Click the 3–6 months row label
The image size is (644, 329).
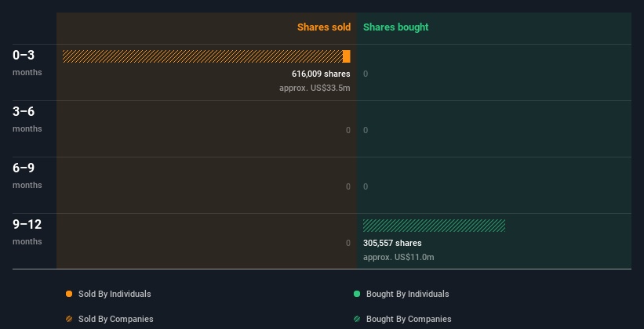[27, 119]
